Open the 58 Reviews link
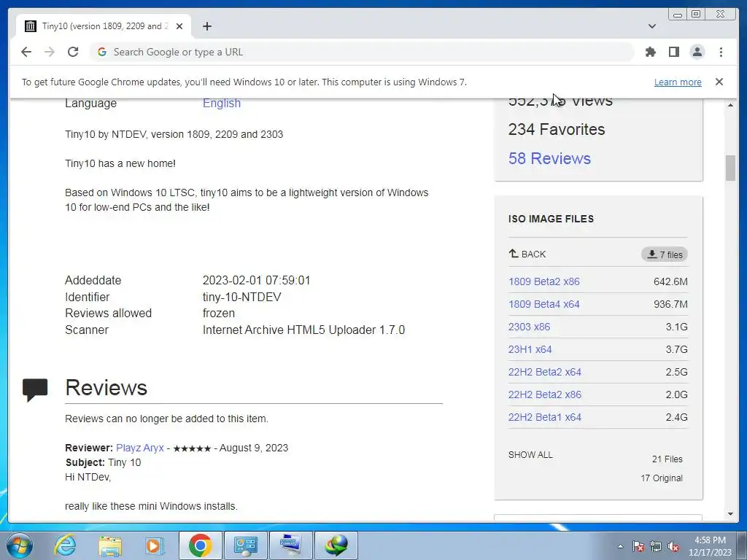This screenshot has height=560, width=747. click(x=549, y=158)
